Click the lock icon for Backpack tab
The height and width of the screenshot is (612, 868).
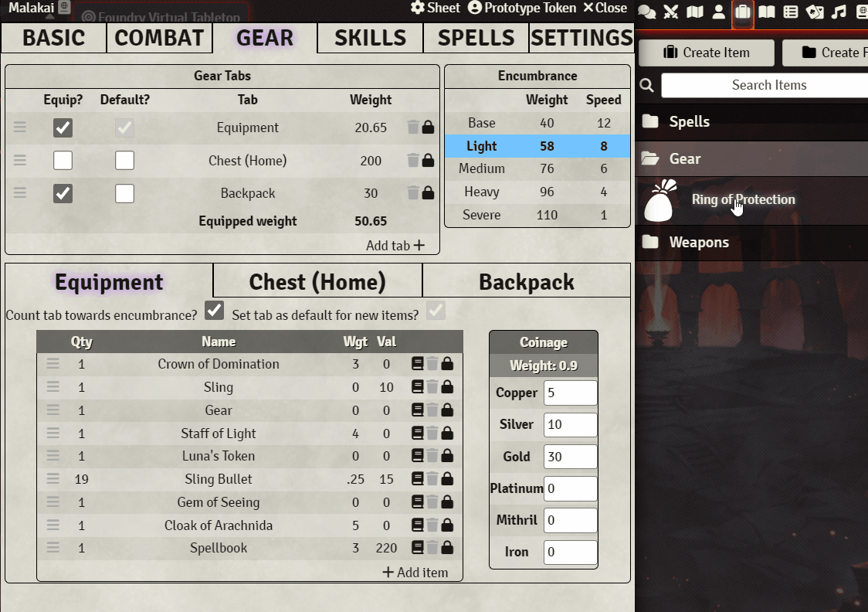[x=428, y=192]
